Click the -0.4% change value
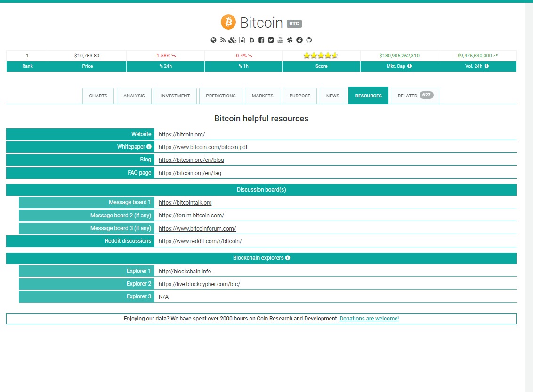533x392 pixels. coord(241,56)
